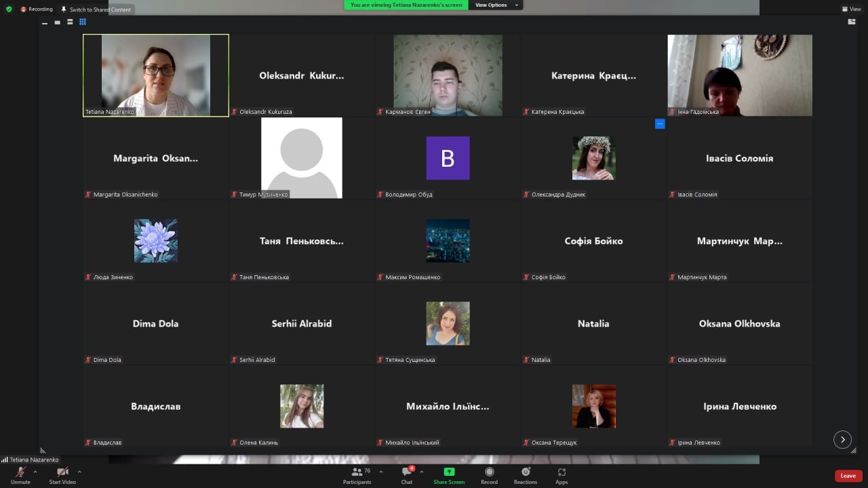The height and width of the screenshot is (488, 868).
Task: Click Володимир Обуд's purple avatar tile
Action: click(448, 158)
